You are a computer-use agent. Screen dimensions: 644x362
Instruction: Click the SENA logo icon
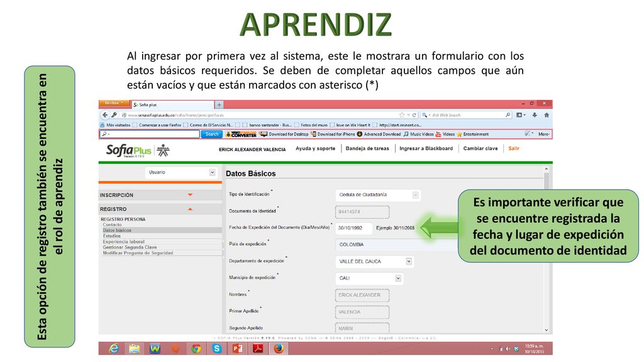[x=163, y=151]
